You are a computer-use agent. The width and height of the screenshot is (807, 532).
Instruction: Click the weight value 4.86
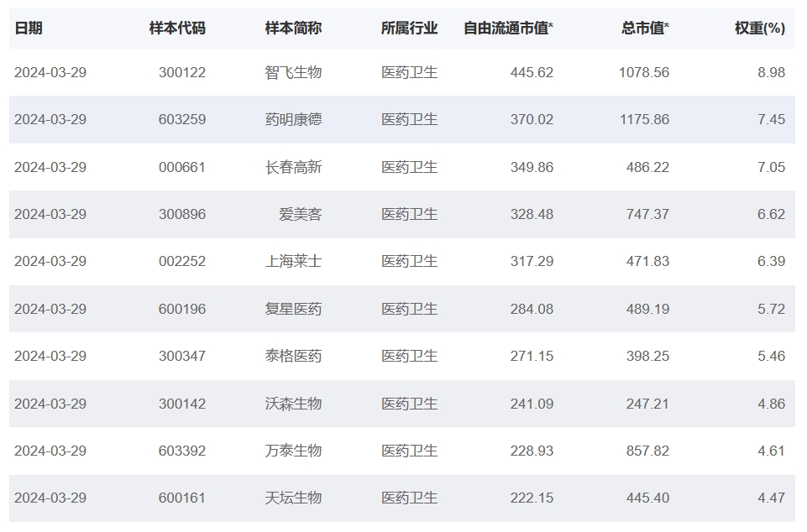772,404
